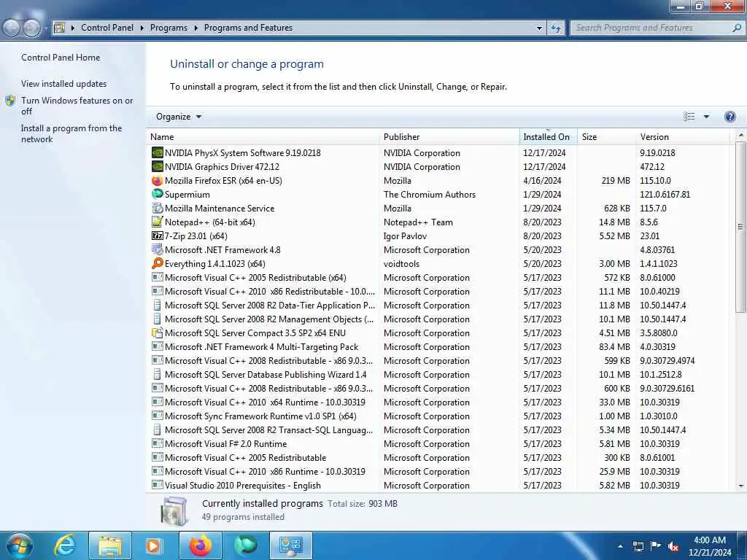Open the view options dropdown arrow
The image size is (747, 560).
(706, 117)
